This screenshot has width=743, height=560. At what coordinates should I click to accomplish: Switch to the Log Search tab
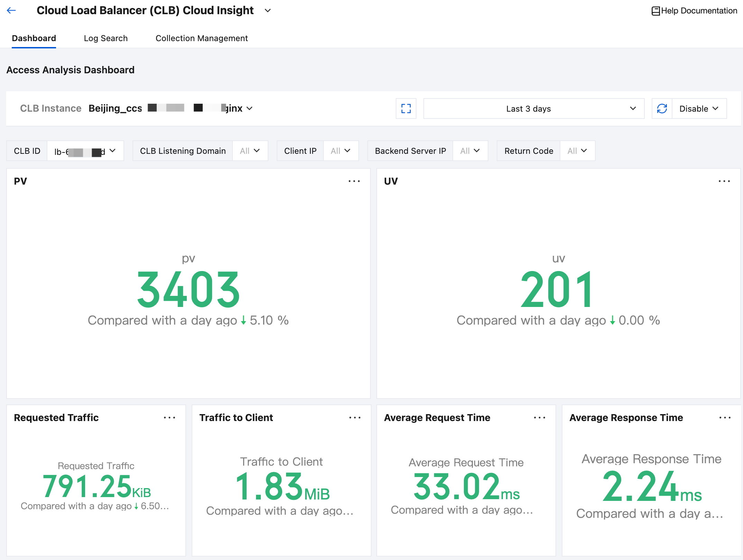(x=106, y=38)
